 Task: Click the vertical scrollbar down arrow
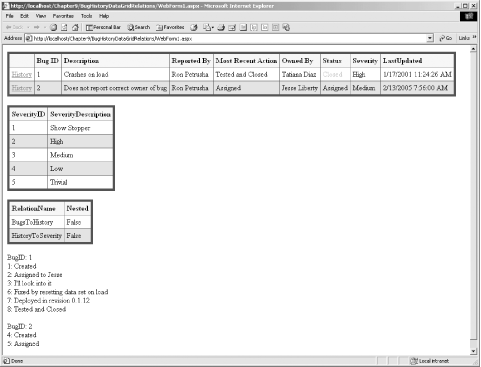tap(473, 351)
